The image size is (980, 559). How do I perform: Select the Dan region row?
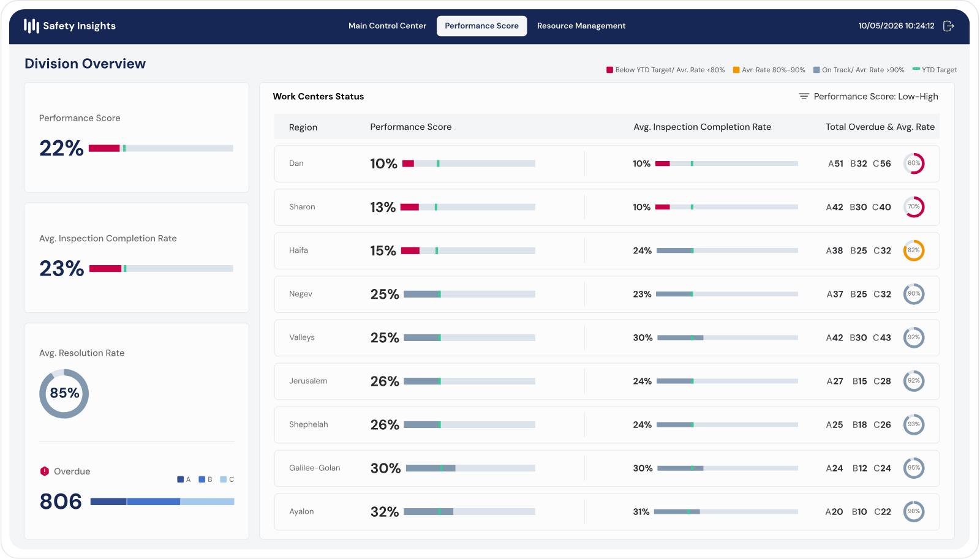click(606, 163)
